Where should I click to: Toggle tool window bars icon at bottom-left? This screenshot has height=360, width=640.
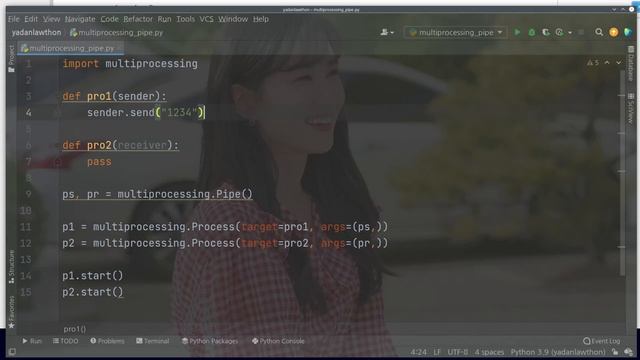click(x=12, y=352)
